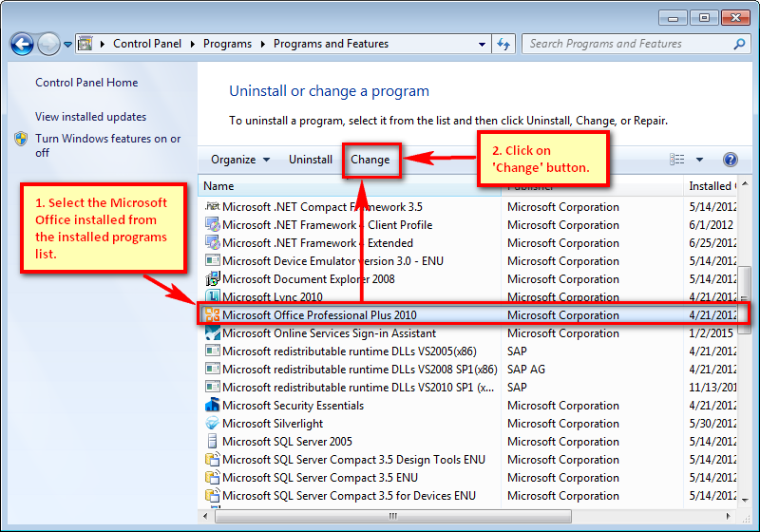This screenshot has width=760, height=532.
Task: Click SAP AG publisher cell
Action: 526,370
